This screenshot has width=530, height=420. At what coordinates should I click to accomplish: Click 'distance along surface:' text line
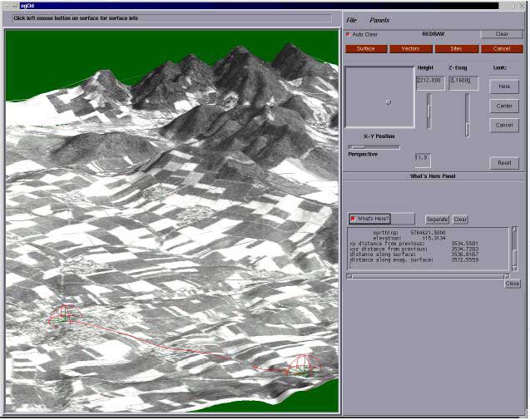pos(414,254)
